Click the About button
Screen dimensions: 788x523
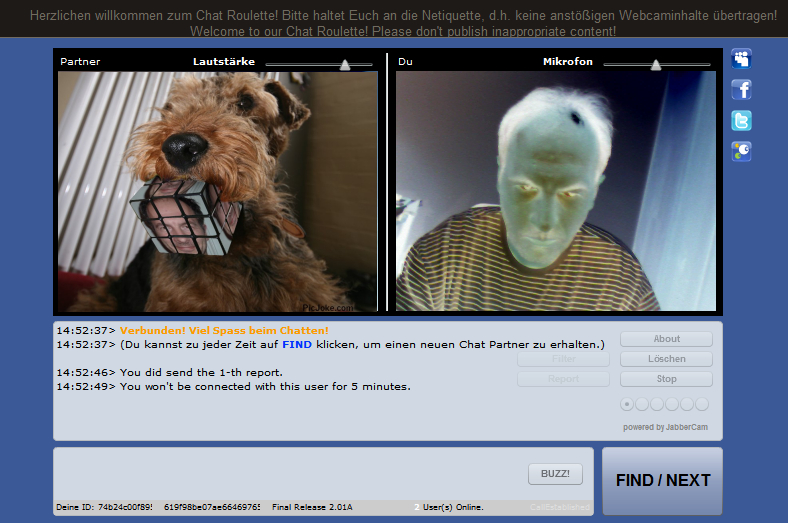coord(666,339)
